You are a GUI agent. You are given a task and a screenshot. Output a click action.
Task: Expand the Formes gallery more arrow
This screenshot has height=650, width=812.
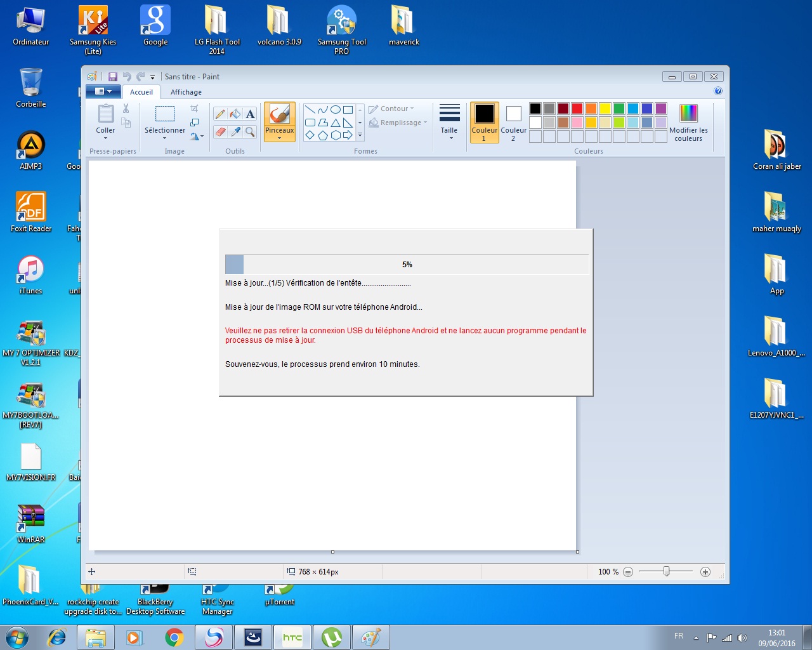360,135
